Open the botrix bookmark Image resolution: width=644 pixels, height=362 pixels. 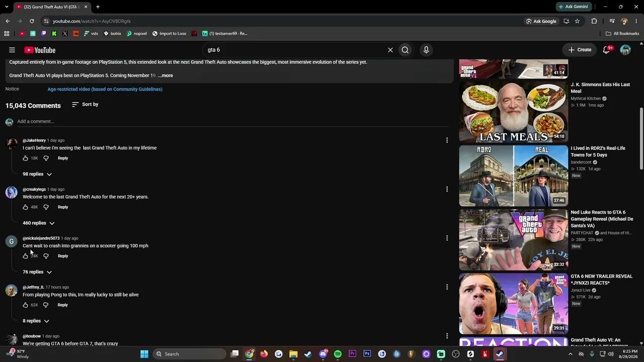(x=112, y=34)
